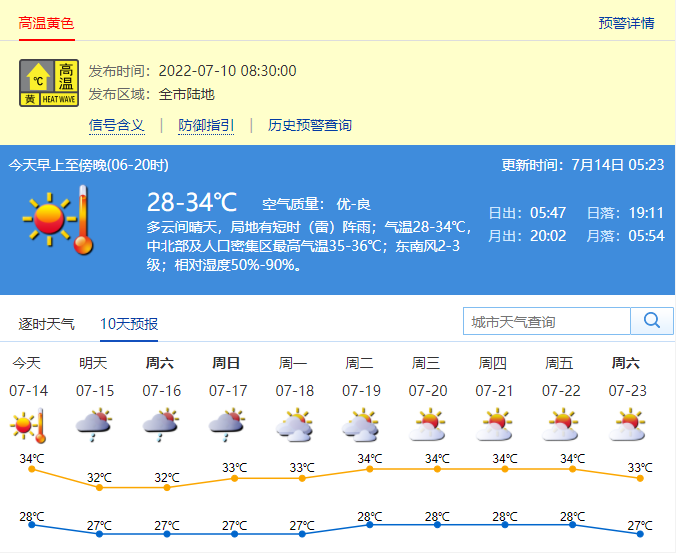
Task: Click the 07-14 forecast hot sun icon
Action: pyautogui.click(x=28, y=425)
